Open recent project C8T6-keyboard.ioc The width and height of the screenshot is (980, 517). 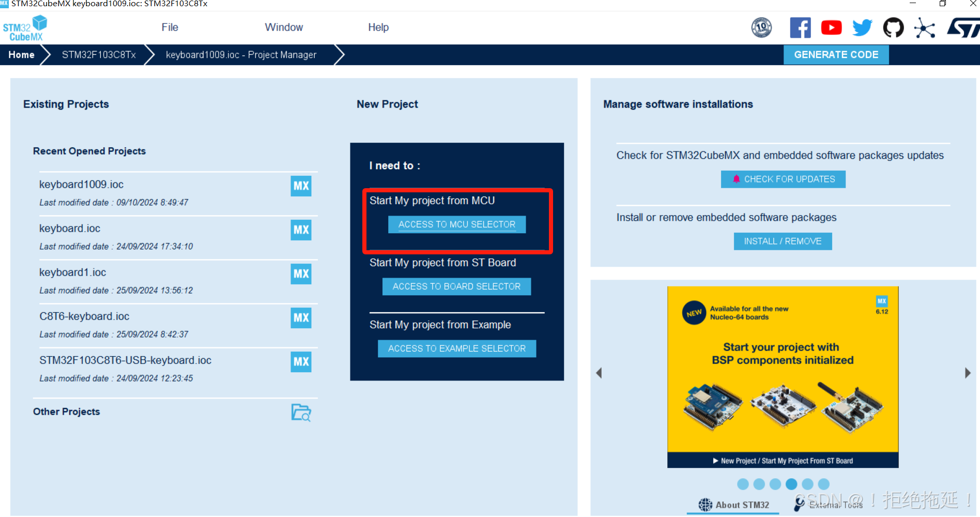(x=84, y=316)
